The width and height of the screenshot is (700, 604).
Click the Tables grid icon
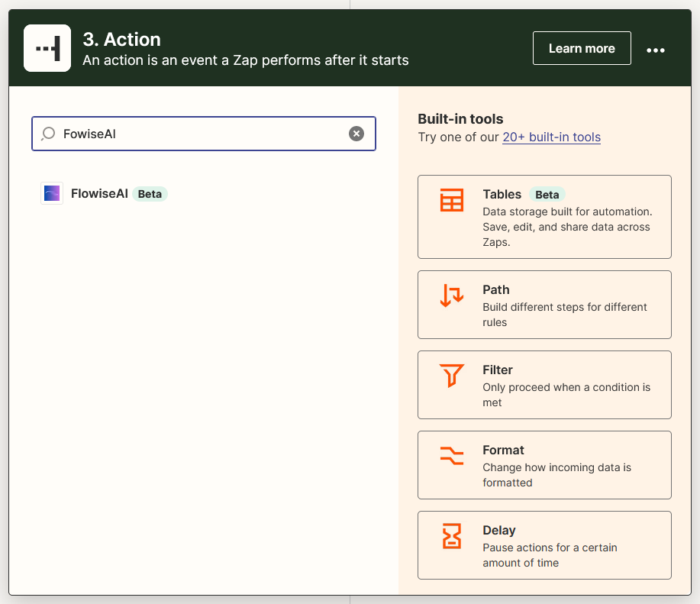tap(452, 200)
